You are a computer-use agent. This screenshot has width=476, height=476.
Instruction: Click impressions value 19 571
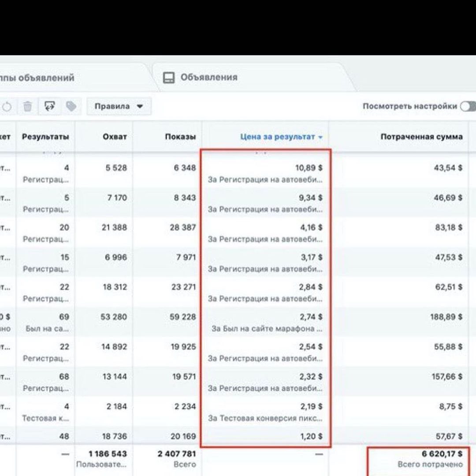click(184, 376)
